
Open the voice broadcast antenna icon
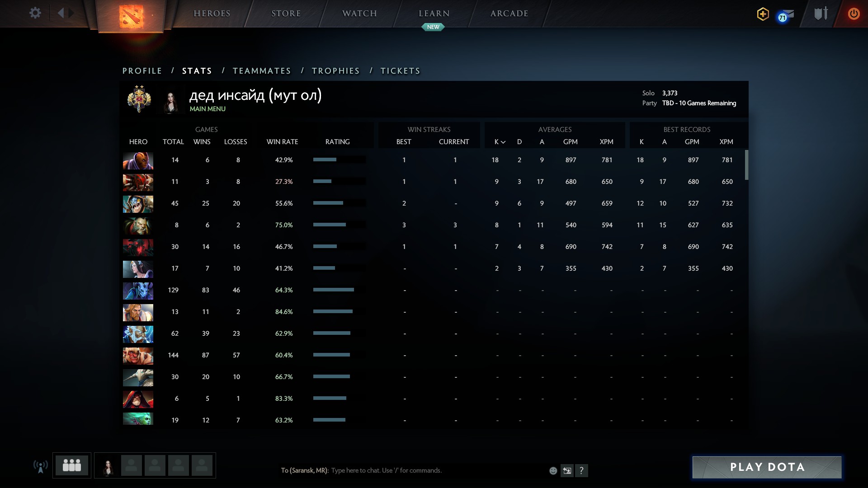point(41,466)
